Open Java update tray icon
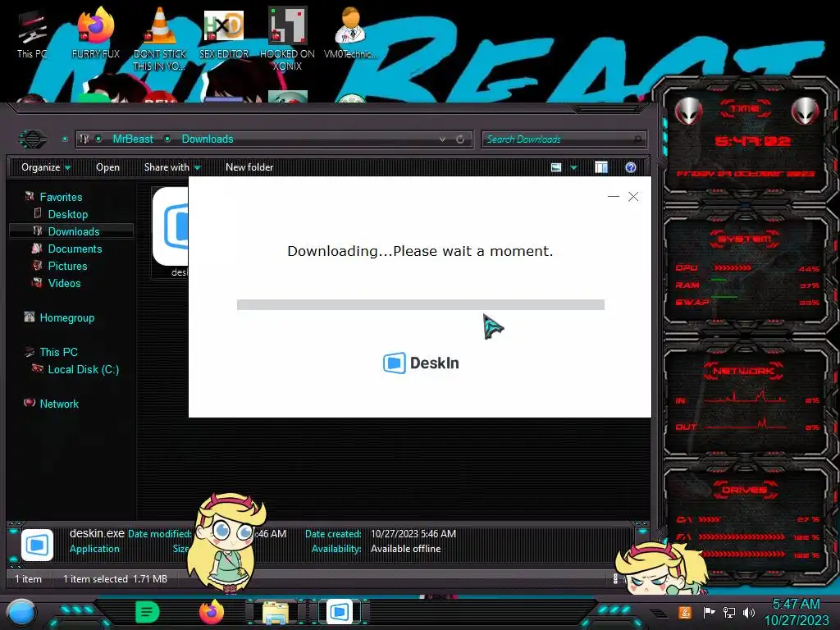Viewport: 840px width, 630px height. pos(685,612)
